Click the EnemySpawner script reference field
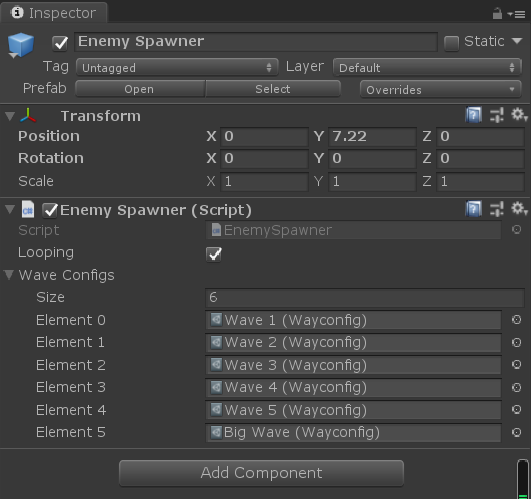This screenshot has height=499, width=531. point(353,230)
